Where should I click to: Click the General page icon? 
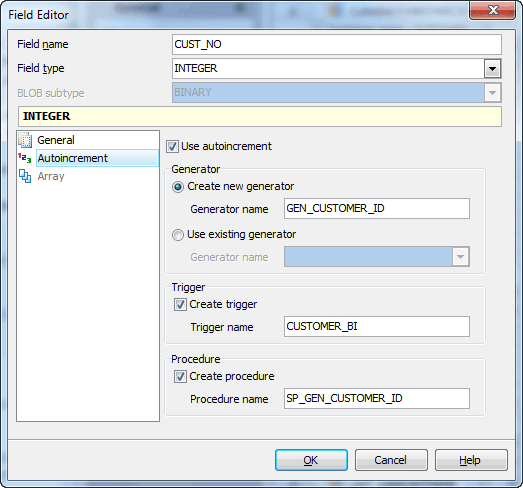(25, 140)
